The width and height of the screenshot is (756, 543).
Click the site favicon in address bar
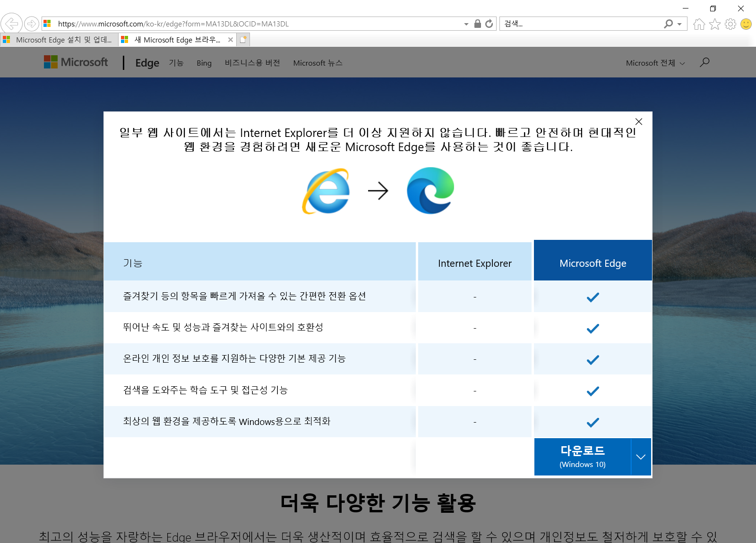tap(47, 24)
